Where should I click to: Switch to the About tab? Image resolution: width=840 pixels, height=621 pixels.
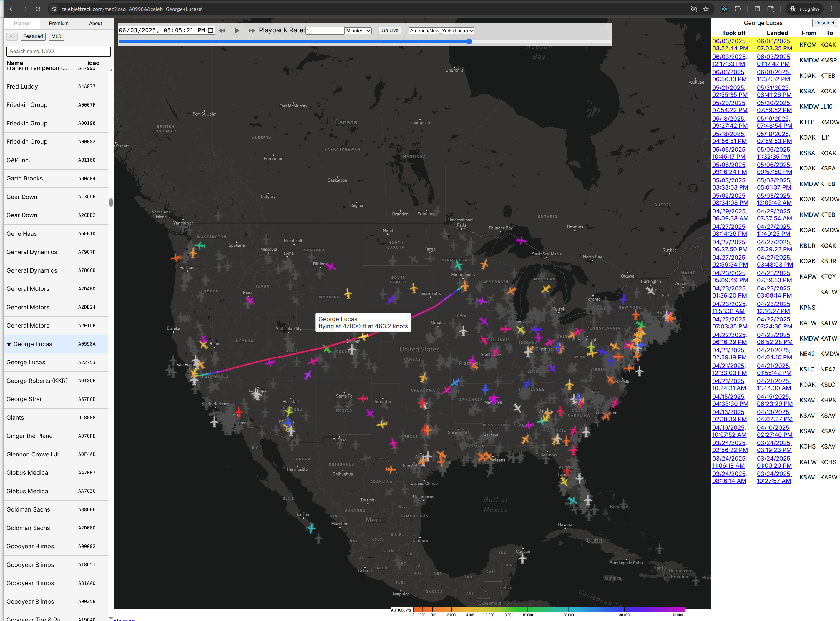95,23
